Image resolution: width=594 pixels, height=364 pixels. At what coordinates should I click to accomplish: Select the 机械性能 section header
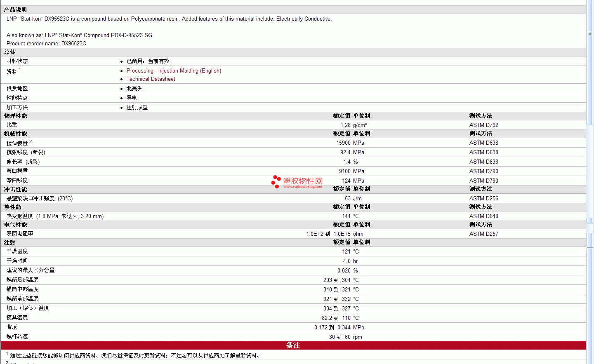(15, 134)
